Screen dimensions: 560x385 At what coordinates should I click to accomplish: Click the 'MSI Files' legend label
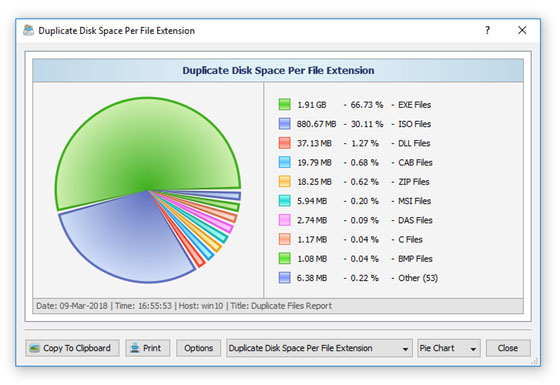415,201
